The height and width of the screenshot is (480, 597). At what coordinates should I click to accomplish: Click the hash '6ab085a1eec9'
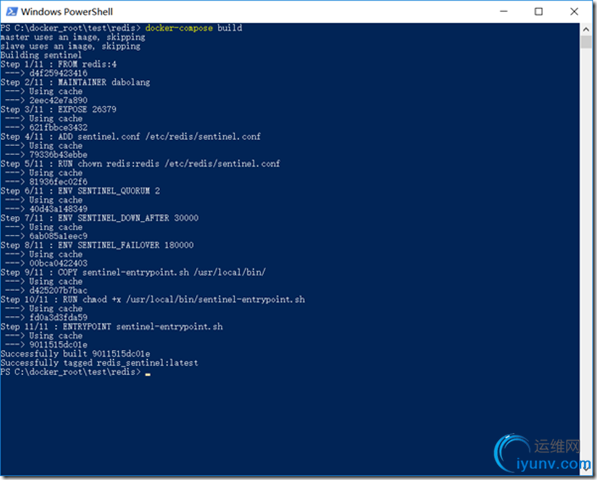(58, 236)
